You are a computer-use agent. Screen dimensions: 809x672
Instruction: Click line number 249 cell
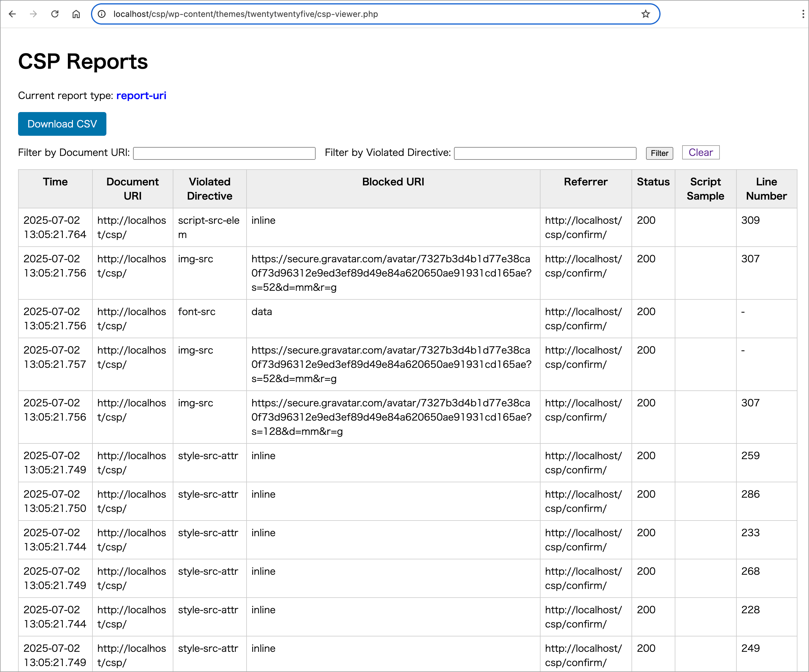767,654
